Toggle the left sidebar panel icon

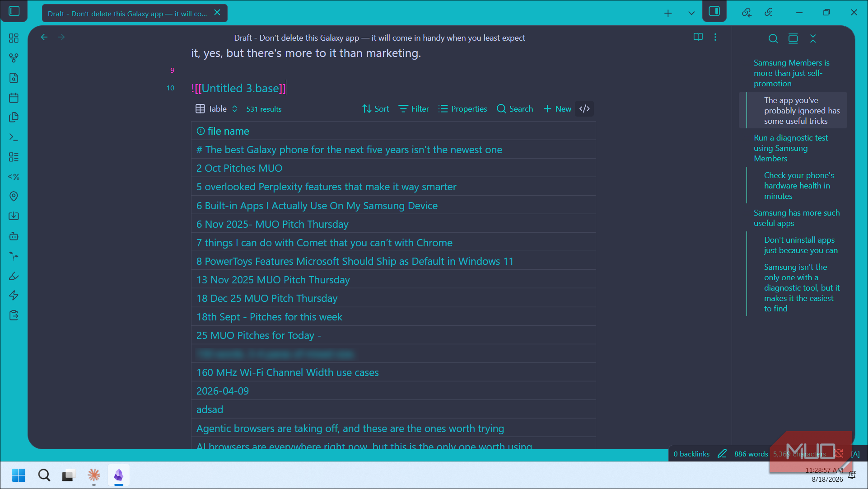coord(14,11)
